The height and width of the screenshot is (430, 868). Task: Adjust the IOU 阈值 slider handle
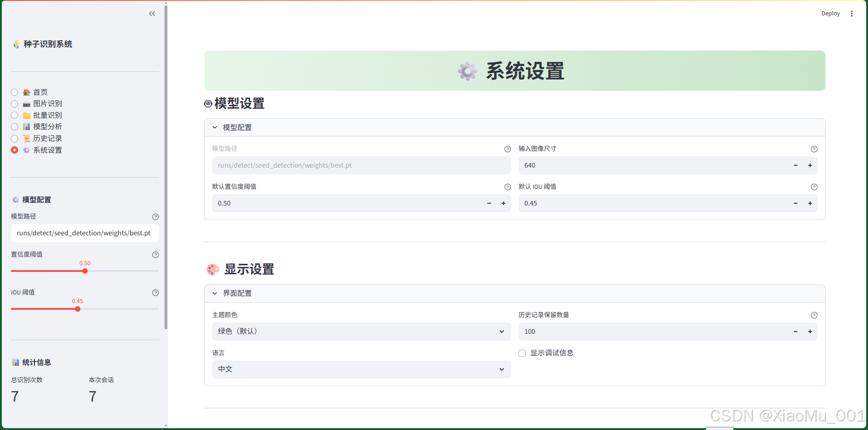pyautogui.click(x=78, y=309)
